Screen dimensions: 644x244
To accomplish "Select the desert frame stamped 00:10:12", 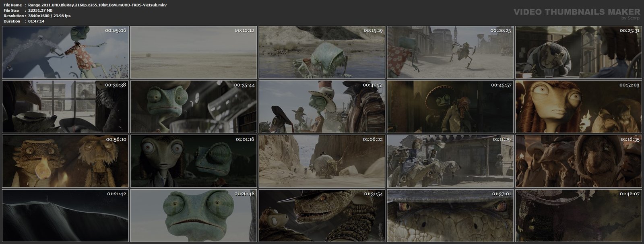I will pos(194,52).
